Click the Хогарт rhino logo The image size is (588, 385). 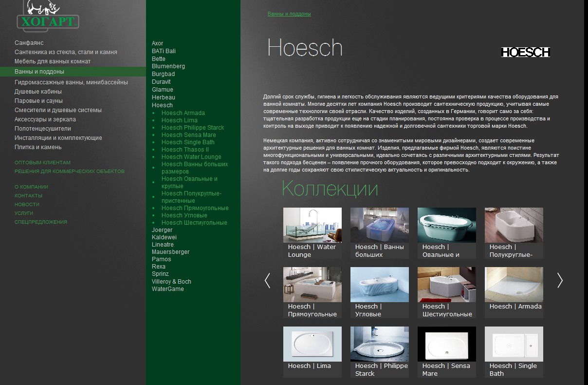pos(48,15)
